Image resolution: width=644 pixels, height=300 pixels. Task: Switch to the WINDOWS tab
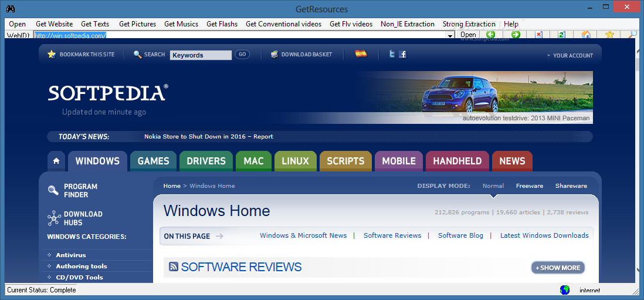point(97,161)
